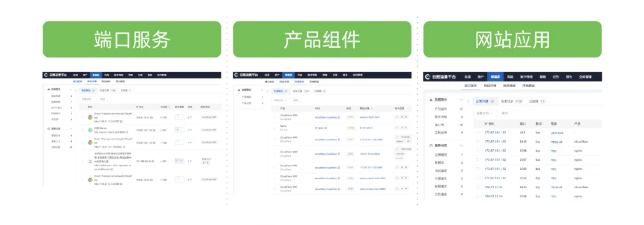Collapse 数据分类 group in 端口服务 sidebar
The height and width of the screenshot is (225, 644).
point(71,129)
